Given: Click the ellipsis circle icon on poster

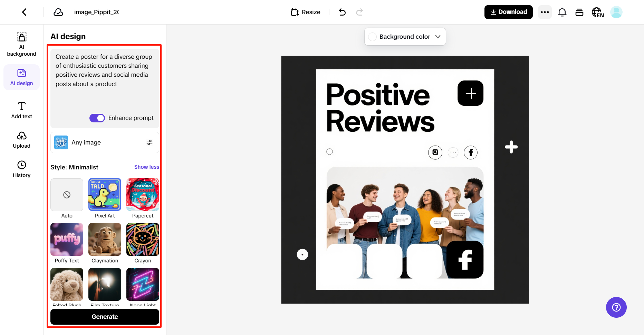Looking at the screenshot, I should pos(453,152).
